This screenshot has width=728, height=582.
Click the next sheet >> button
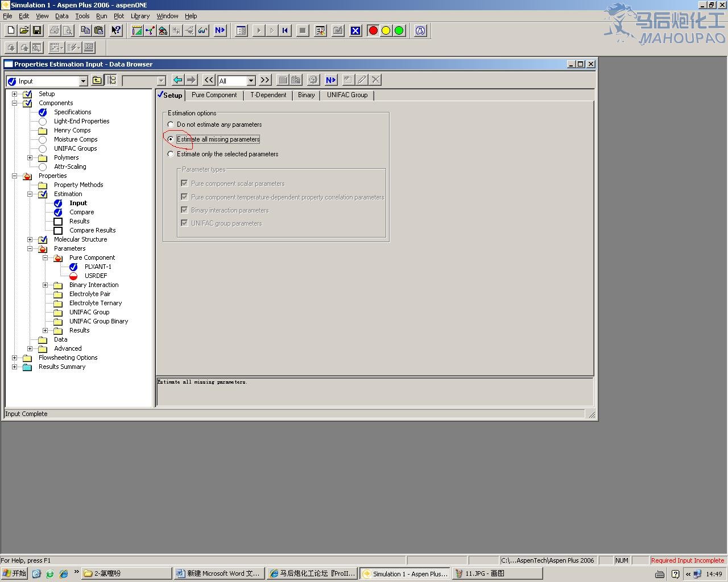tap(265, 80)
